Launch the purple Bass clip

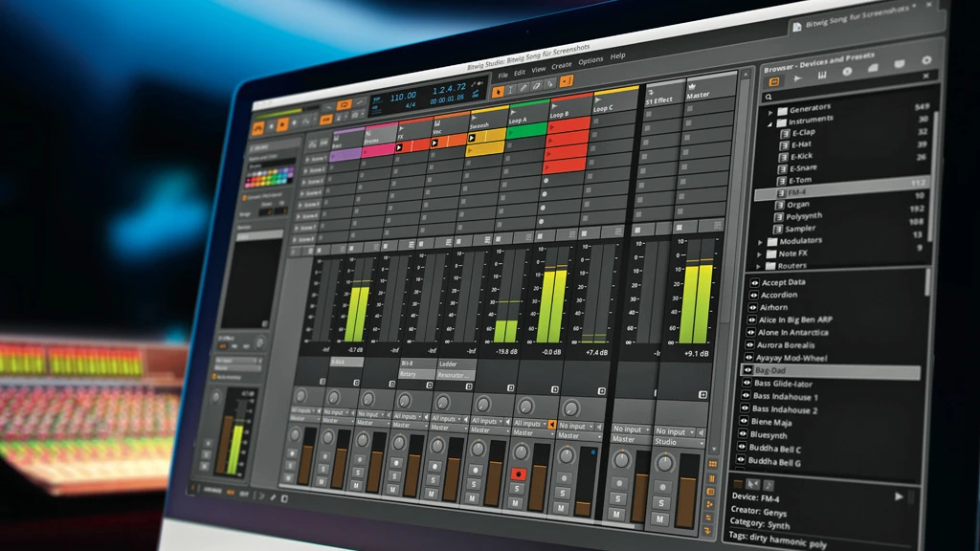point(345,155)
